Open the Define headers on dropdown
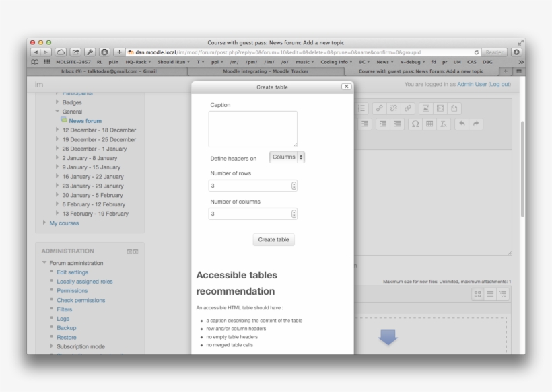This screenshot has width=552, height=392. tap(287, 157)
